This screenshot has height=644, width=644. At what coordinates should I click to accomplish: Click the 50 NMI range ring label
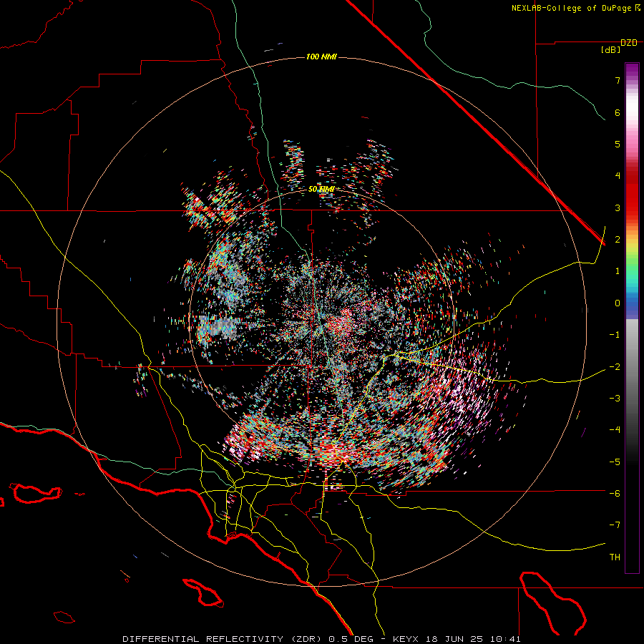coord(321,190)
